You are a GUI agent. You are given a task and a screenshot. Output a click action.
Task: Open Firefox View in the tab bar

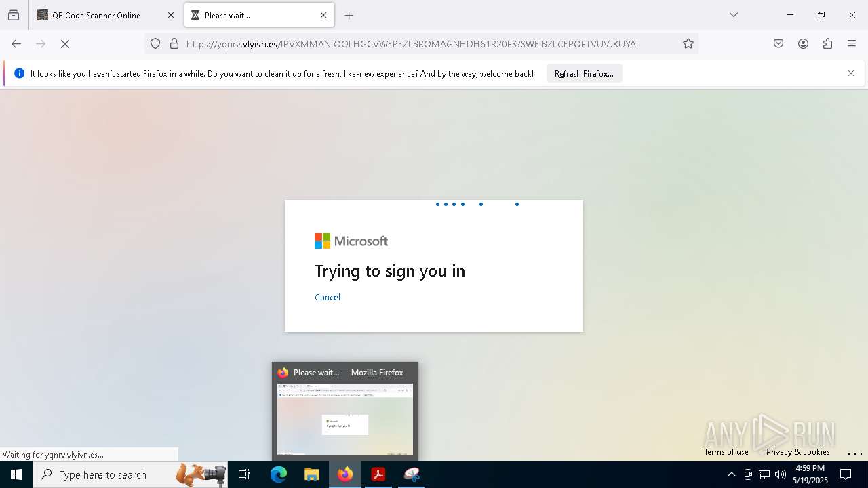pyautogui.click(x=14, y=15)
